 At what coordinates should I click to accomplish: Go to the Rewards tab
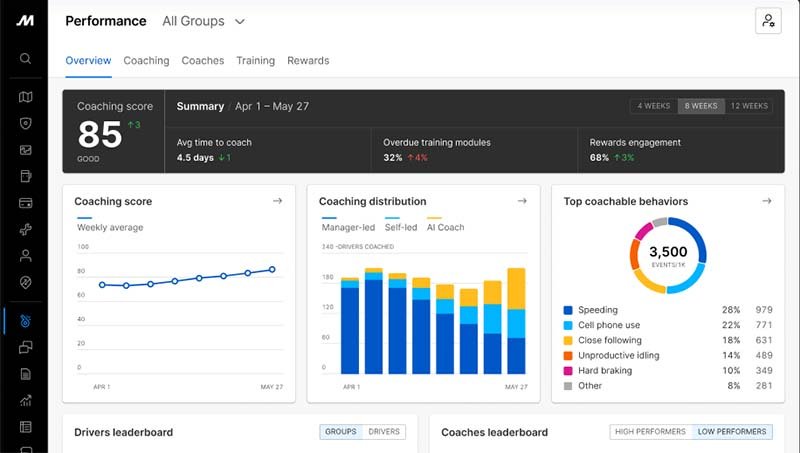(308, 61)
